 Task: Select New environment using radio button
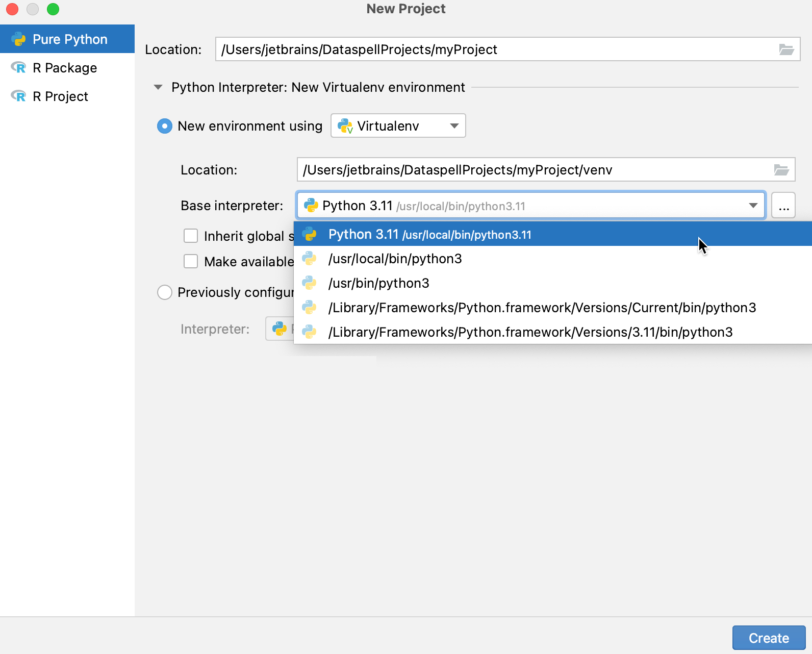165,126
